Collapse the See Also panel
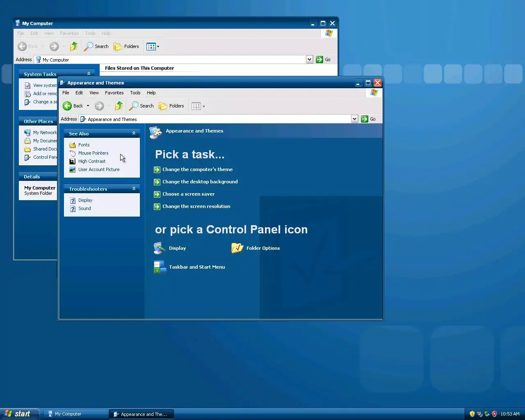 point(134,133)
